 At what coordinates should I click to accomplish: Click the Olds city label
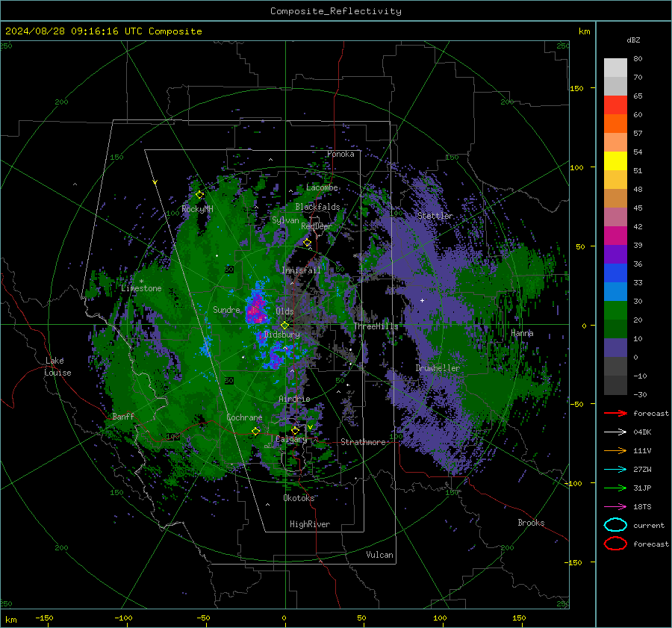pyautogui.click(x=284, y=311)
